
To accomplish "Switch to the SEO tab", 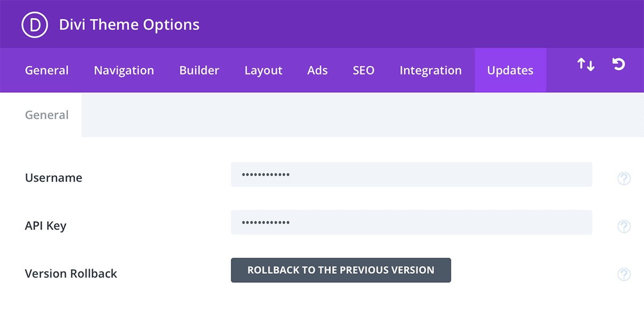I will coord(363,70).
